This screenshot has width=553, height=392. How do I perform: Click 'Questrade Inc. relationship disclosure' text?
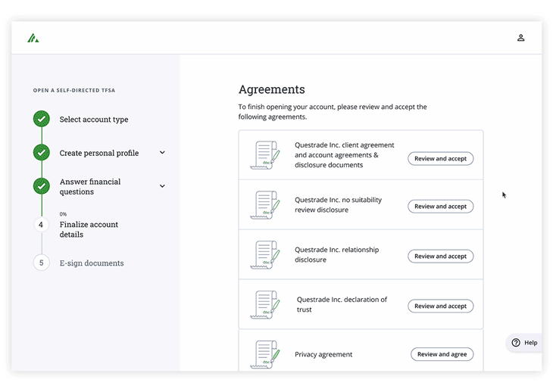[x=337, y=254]
